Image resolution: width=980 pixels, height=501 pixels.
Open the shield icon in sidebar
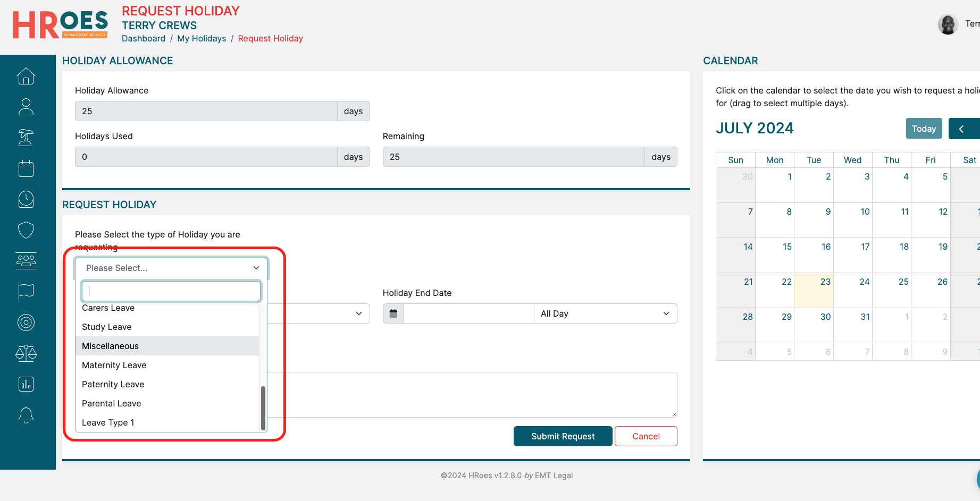coord(26,230)
